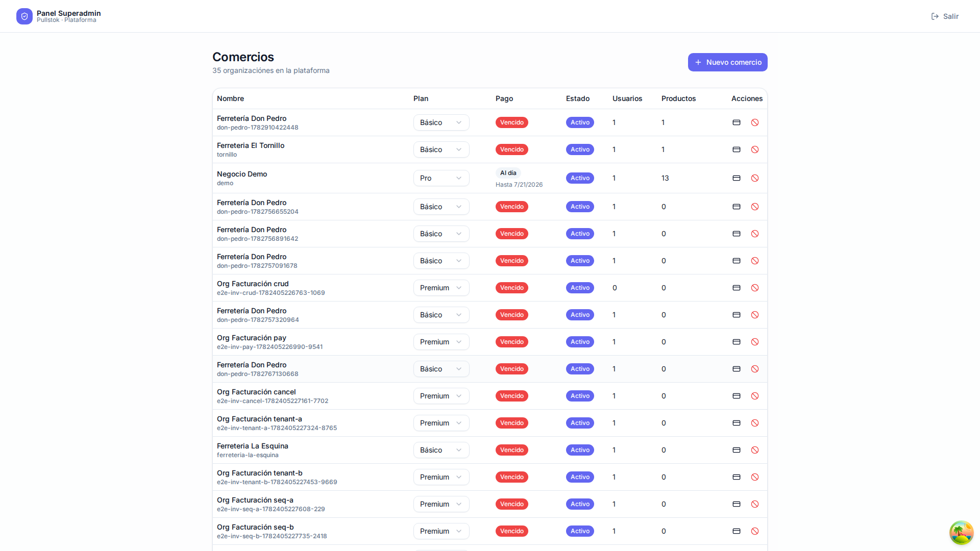
Task: Open payment icon for don-pedro-1782756891642 row
Action: (x=737, y=234)
